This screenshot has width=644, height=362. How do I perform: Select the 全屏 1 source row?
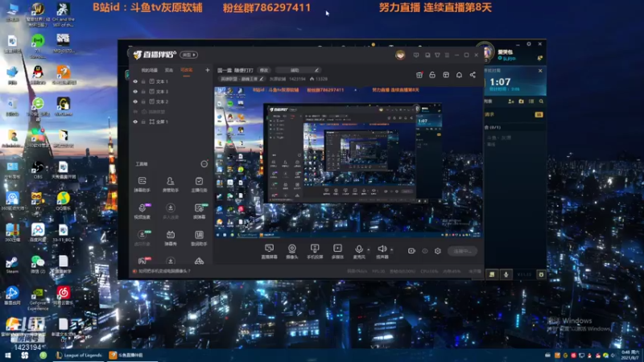[x=171, y=122]
